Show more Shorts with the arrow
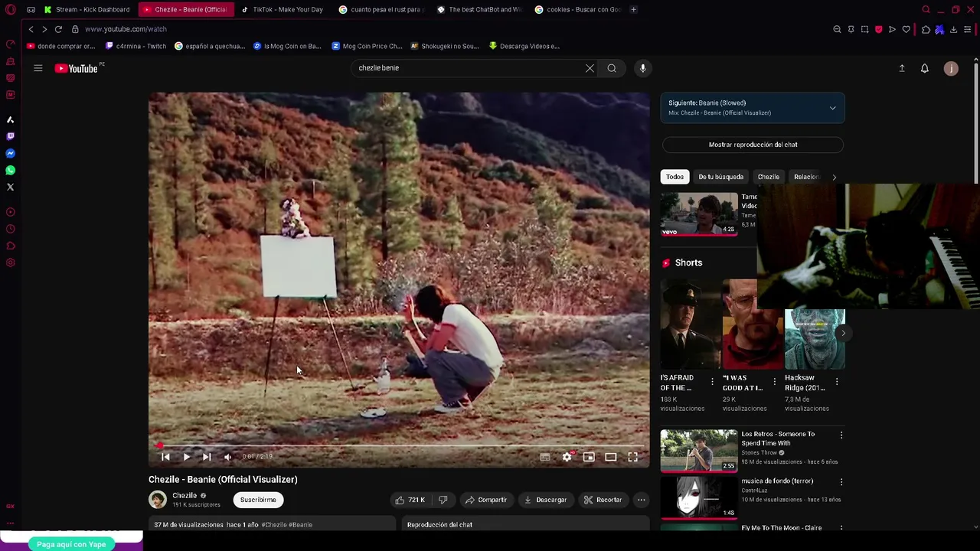Screen dimensions: 980x551 coord(843,333)
